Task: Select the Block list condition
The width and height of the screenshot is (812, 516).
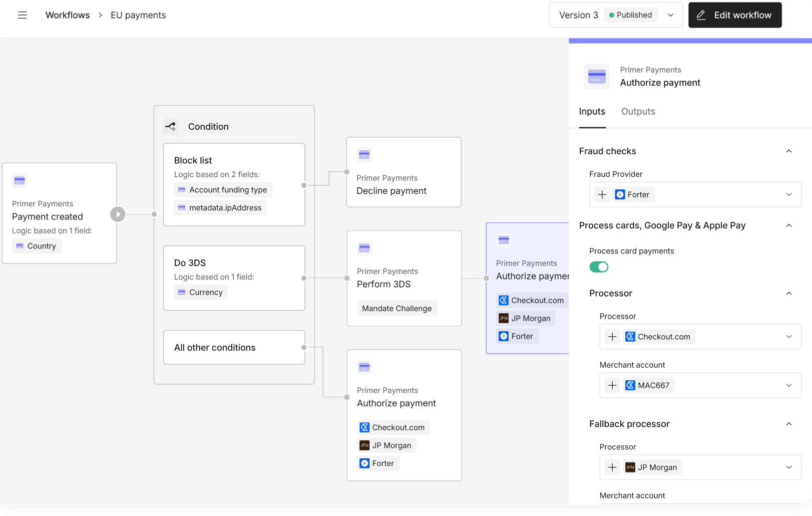Action: (x=234, y=184)
